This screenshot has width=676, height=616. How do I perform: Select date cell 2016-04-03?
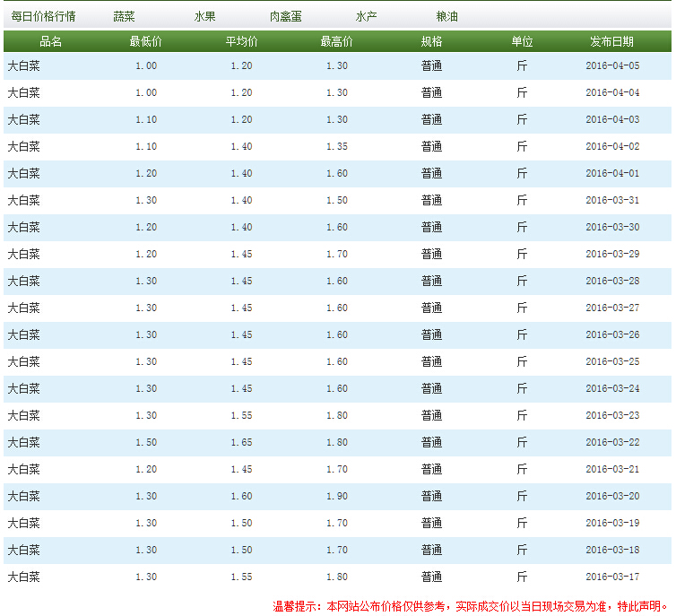point(612,119)
